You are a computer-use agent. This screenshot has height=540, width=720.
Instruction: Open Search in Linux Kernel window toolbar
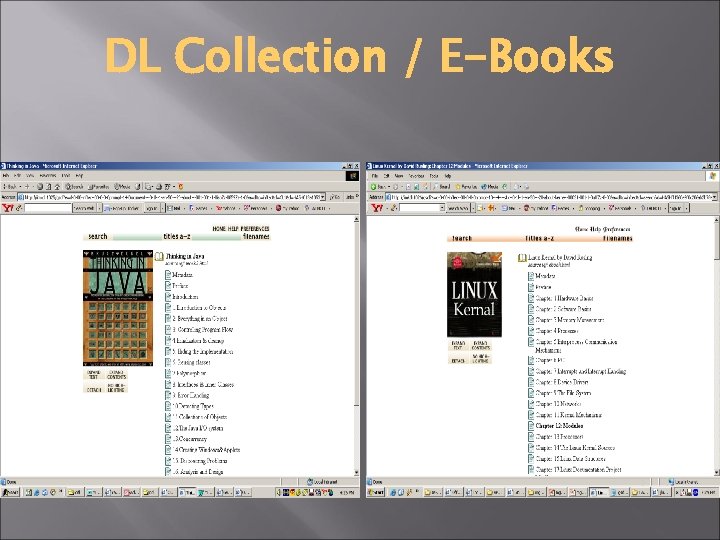click(x=442, y=187)
